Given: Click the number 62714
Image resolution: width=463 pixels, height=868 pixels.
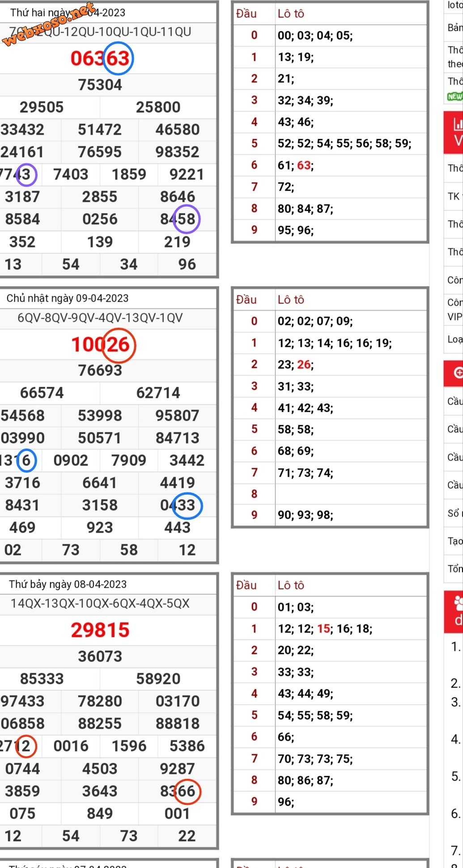Looking at the screenshot, I should tap(158, 393).
